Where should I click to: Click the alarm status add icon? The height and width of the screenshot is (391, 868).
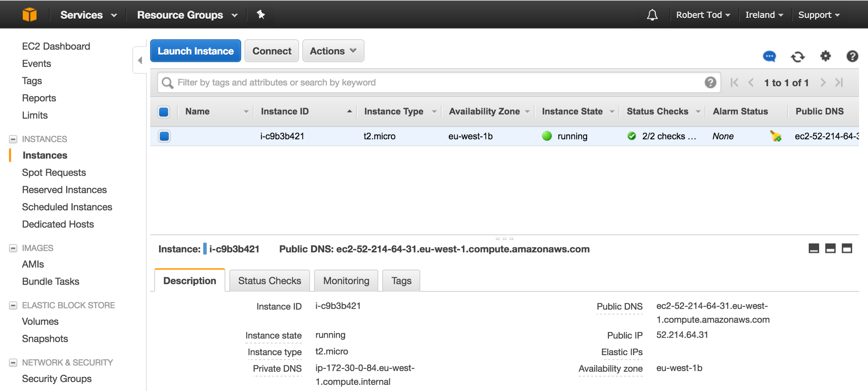coord(775,136)
